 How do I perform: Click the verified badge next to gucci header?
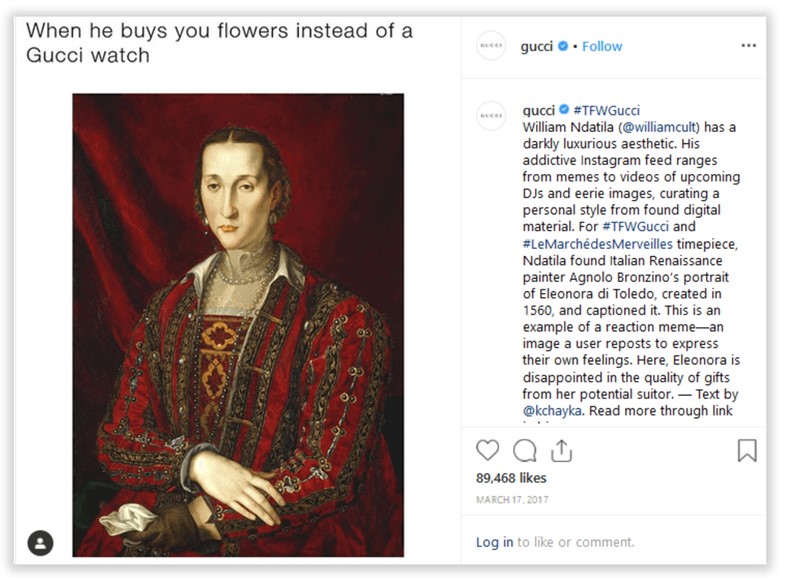(563, 46)
